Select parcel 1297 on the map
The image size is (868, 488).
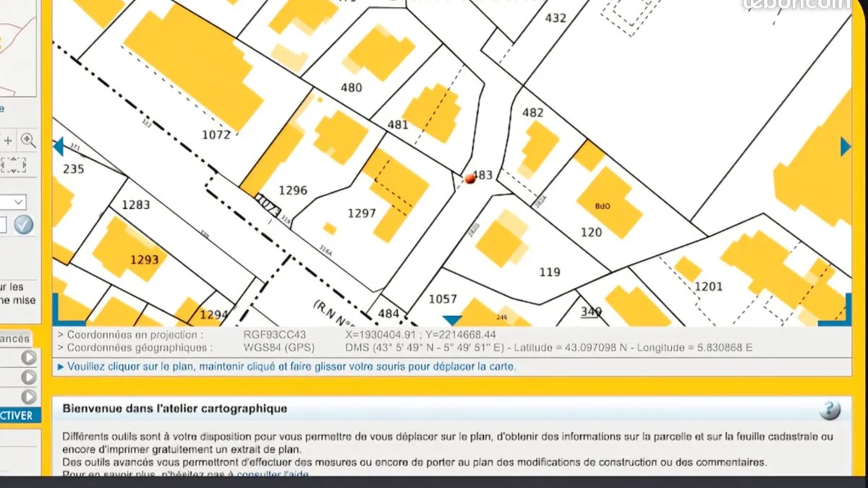pos(362,213)
